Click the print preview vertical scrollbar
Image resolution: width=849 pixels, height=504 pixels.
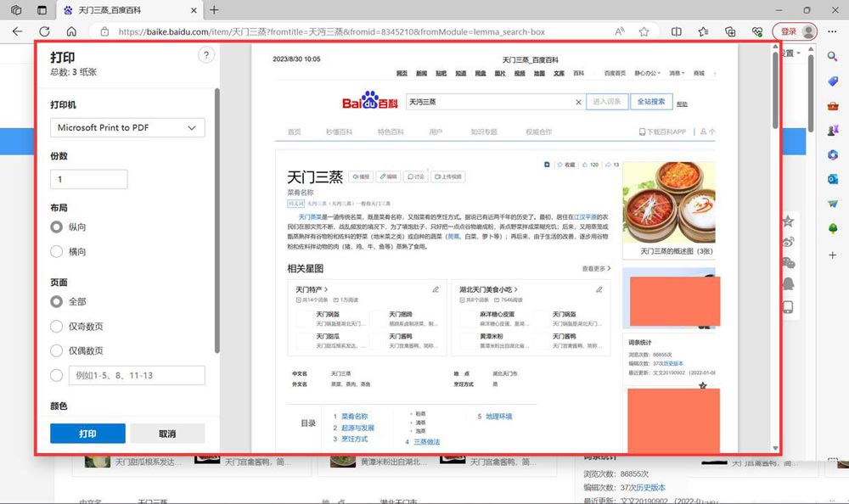775,90
